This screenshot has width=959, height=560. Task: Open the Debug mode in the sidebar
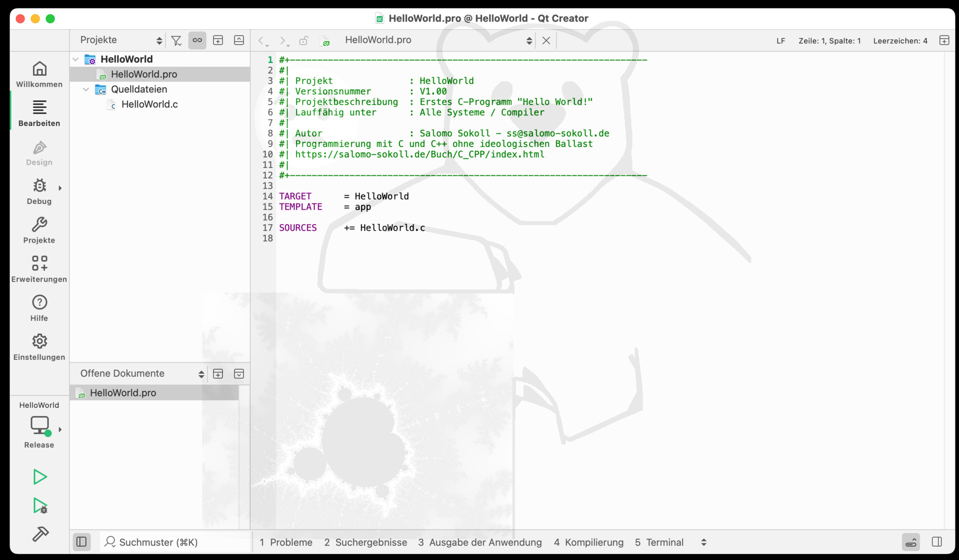pos(39,192)
